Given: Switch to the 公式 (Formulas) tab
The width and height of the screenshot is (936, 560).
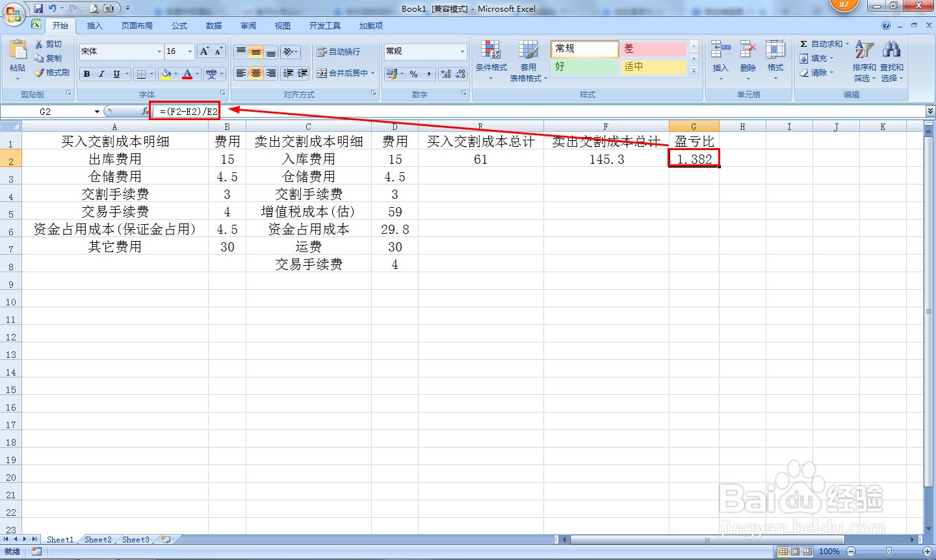Looking at the screenshot, I should 179,26.
